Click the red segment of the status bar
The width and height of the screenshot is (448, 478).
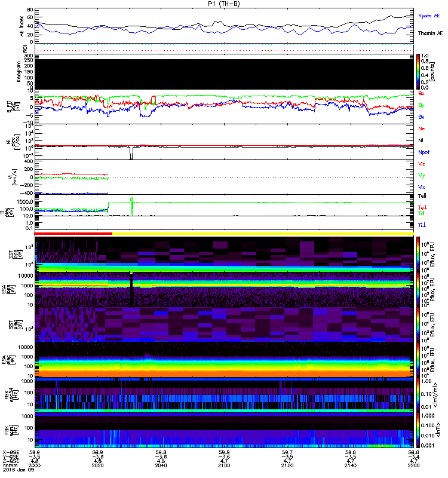pos(73,233)
